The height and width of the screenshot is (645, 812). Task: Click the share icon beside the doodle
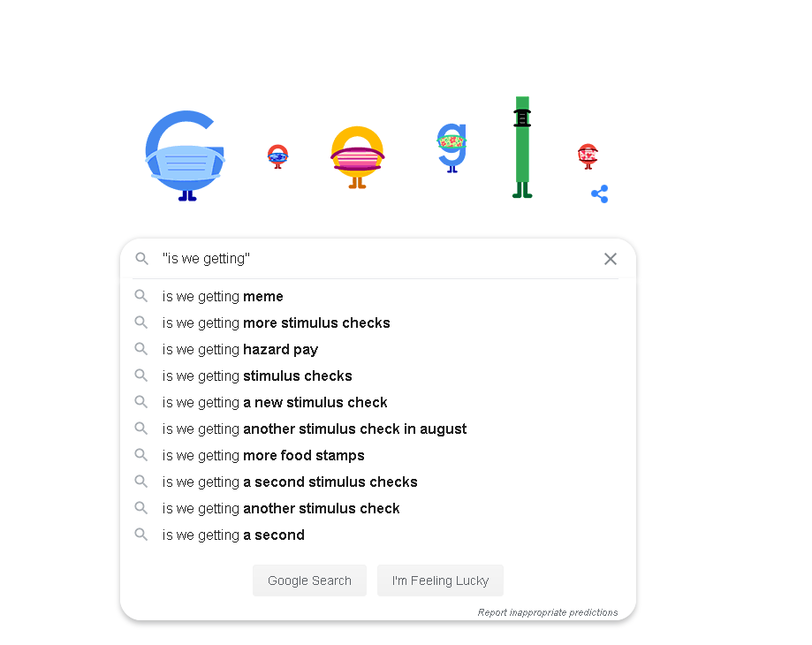click(x=599, y=194)
